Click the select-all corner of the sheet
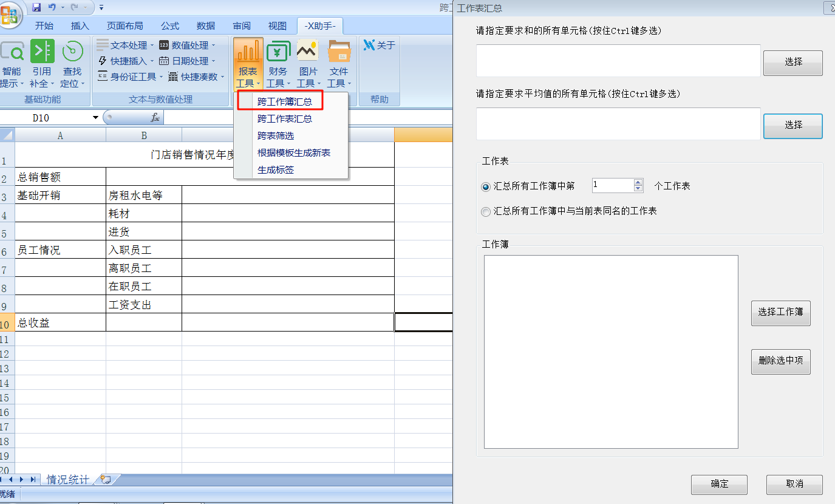The image size is (835, 504). point(7,135)
